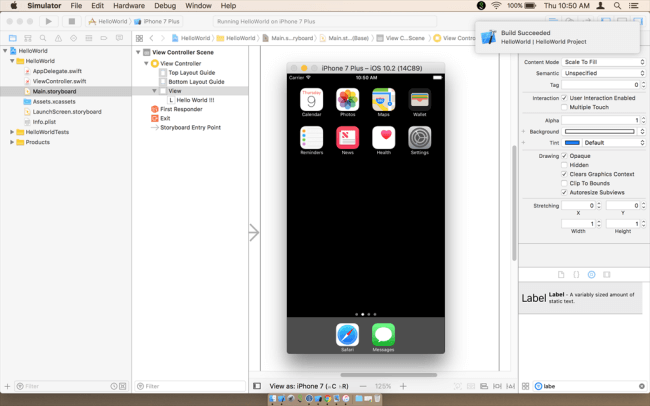Show the Project navigator

[12, 38]
